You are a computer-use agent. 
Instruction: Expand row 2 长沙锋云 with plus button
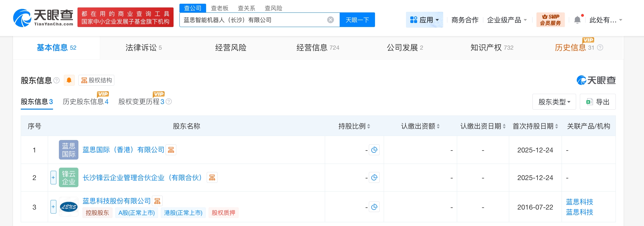(x=53, y=178)
